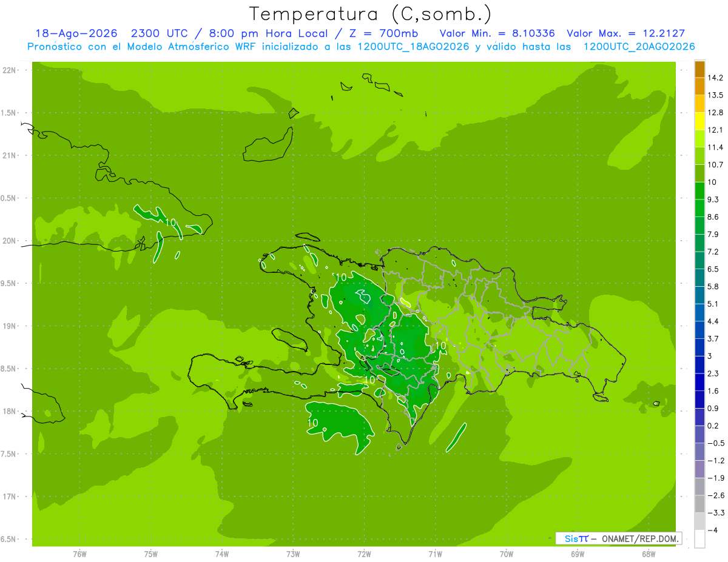Pick the white legend swatch below -4
Image resolution: width=728 pixels, height=562 pixels.
(699, 539)
